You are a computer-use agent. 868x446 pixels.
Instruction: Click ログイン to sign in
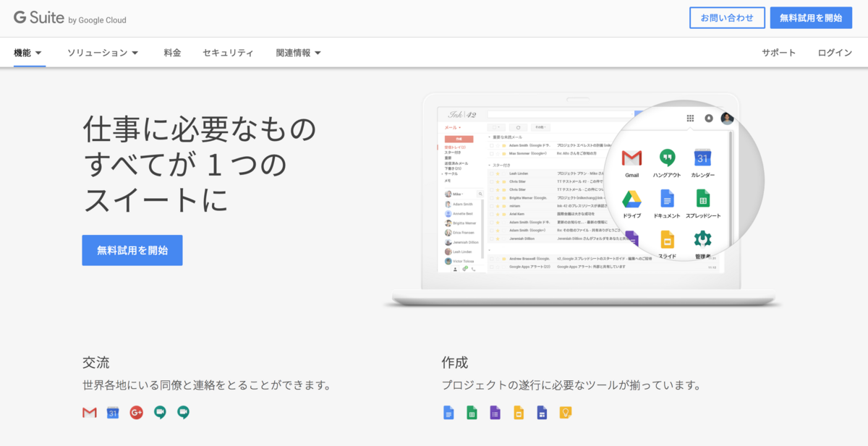(835, 53)
